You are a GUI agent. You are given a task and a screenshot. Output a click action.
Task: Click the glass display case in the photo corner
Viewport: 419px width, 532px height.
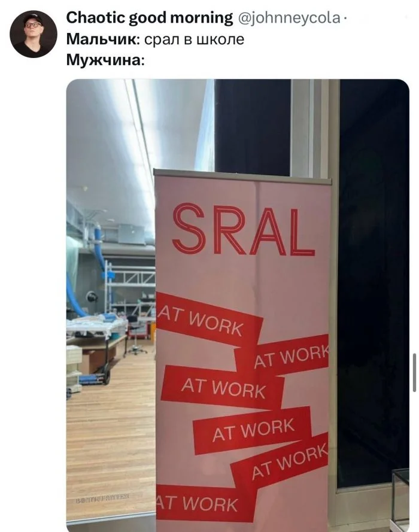click(400, 498)
